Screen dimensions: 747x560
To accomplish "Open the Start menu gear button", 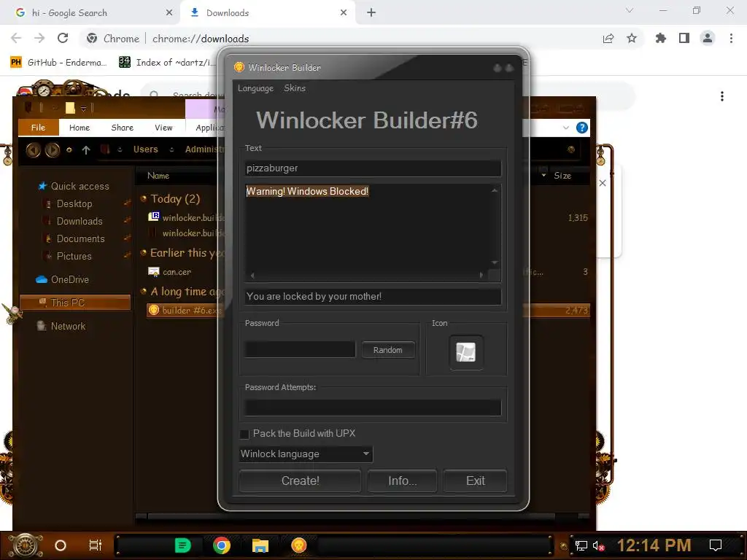I will [26, 545].
